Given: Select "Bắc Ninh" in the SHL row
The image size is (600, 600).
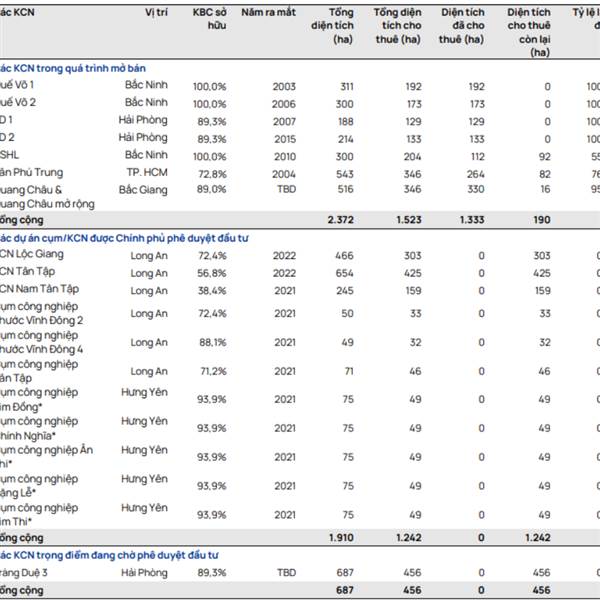Looking at the screenshot, I should [146, 155].
